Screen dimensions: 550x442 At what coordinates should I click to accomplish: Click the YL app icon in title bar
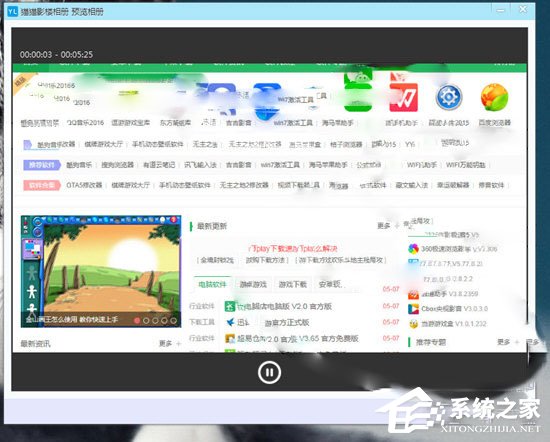[x=12, y=12]
